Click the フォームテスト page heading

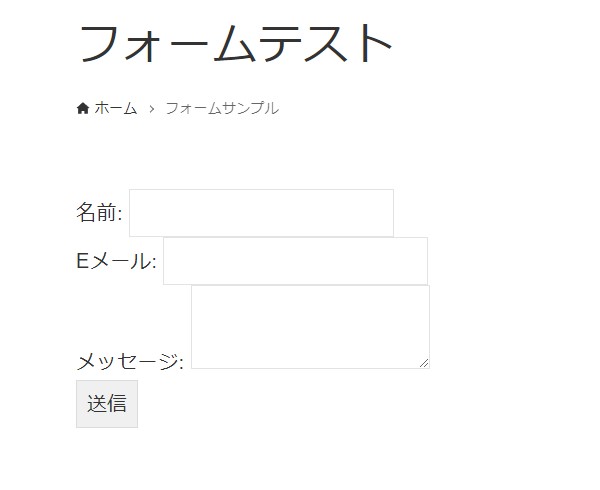click(x=236, y=44)
